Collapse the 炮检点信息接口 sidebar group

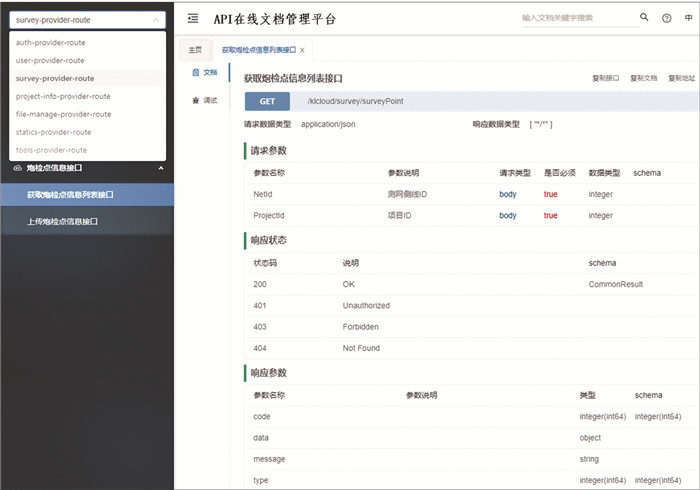point(161,168)
